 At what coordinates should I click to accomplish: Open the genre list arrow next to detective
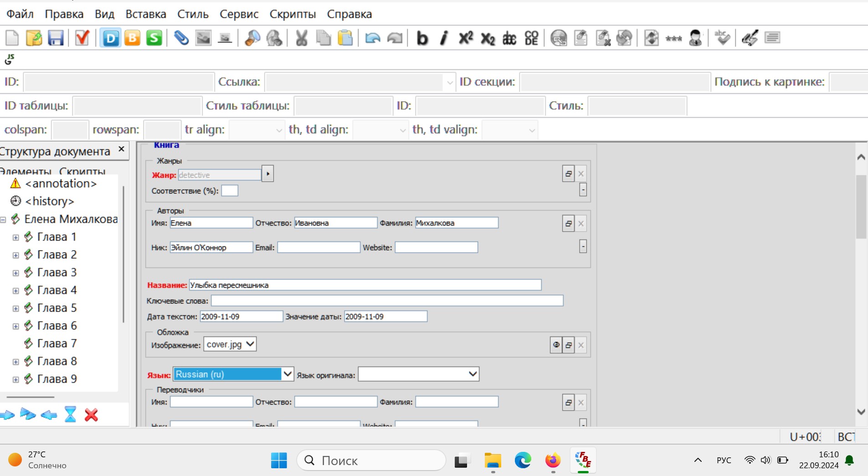point(268,174)
